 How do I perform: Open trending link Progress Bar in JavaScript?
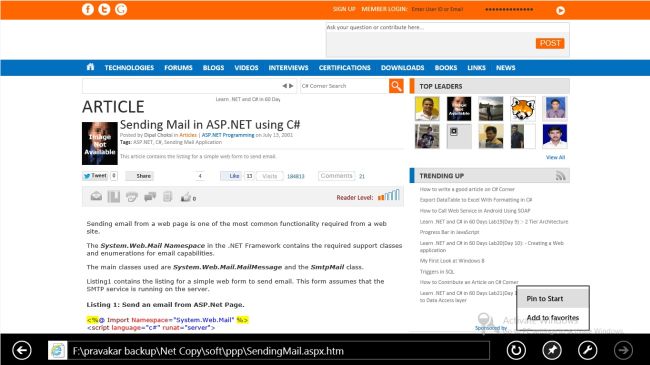click(x=449, y=232)
